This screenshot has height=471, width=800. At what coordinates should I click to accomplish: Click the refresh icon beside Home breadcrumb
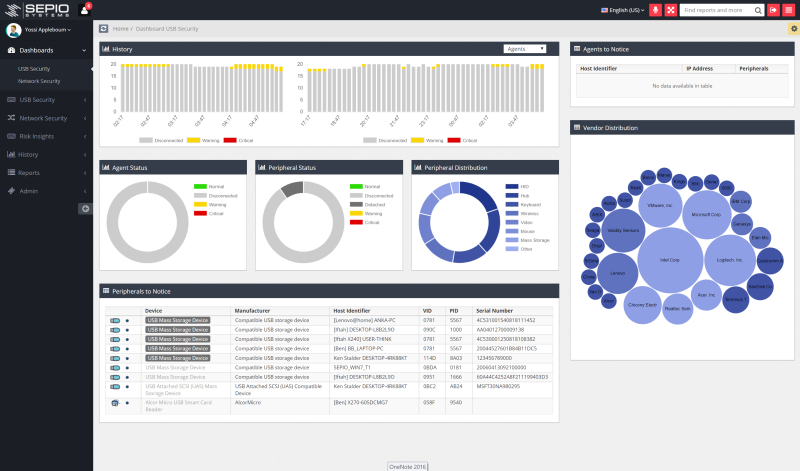pos(104,29)
